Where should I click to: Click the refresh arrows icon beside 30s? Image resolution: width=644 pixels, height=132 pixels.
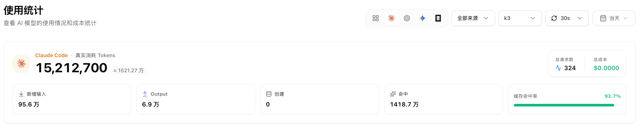pyautogui.click(x=554, y=18)
